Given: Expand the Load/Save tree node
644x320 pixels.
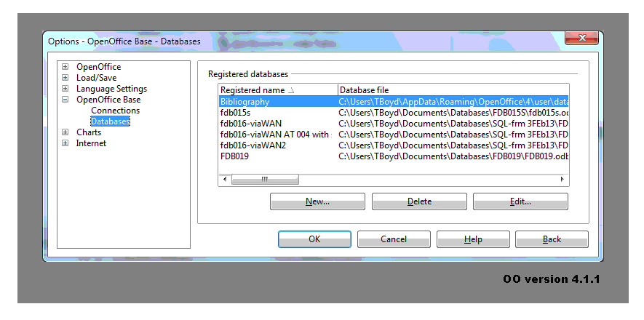Looking at the screenshot, I should click(65, 78).
